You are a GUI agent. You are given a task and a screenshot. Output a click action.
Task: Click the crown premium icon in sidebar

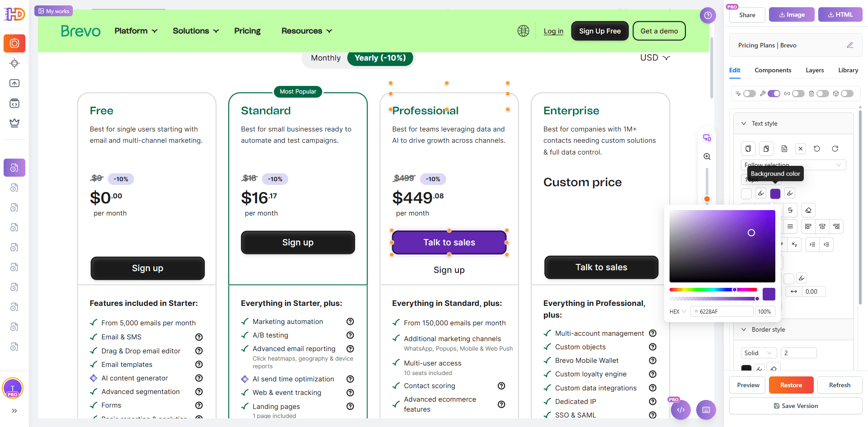click(14, 123)
